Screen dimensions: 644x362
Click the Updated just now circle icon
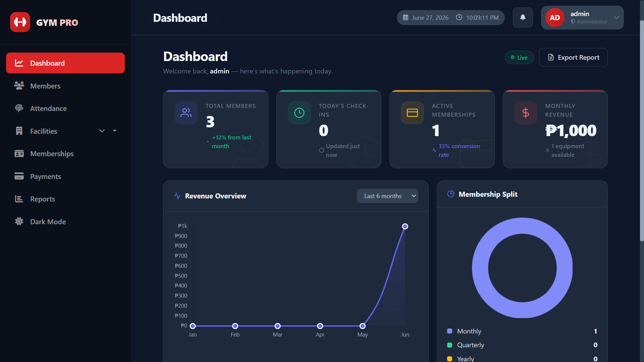point(321,150)
